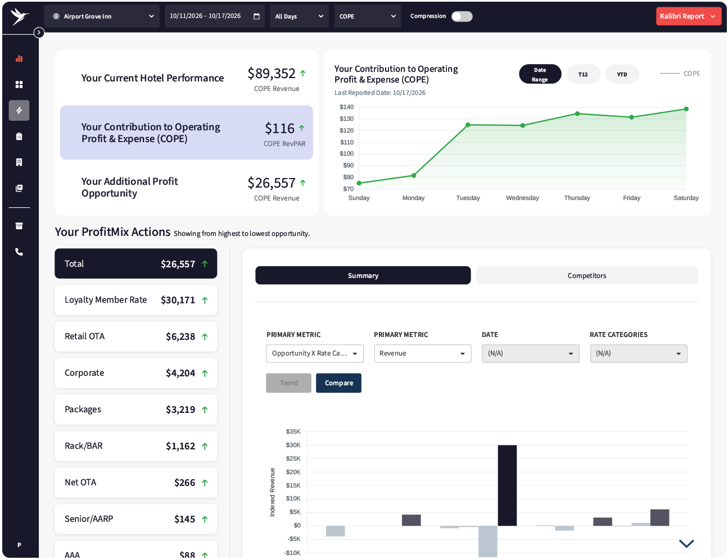Switch to the Summary tab

tap(363, 275)
